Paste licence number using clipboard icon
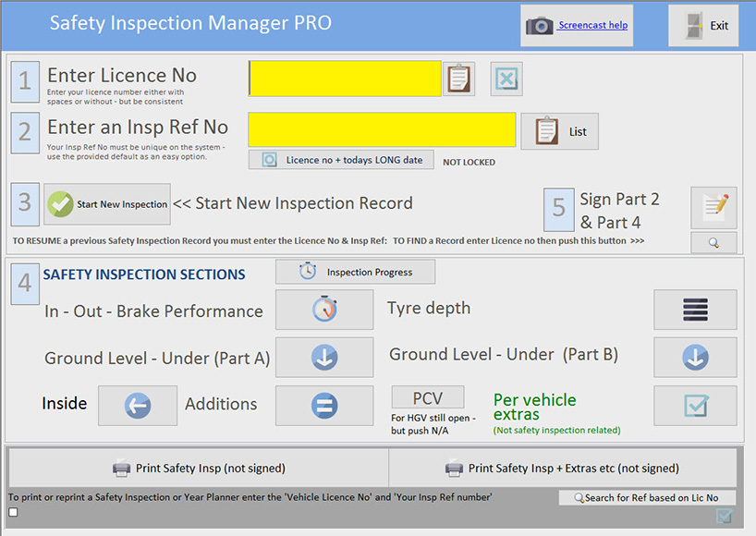The width and height of the screenshot is (756, 536). [x=458, y=79]
